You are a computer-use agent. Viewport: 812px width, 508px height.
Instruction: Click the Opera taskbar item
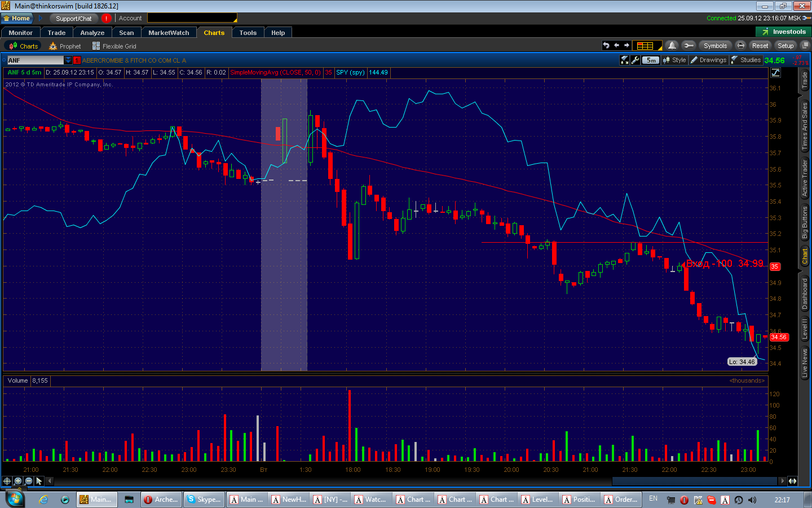[x=161, y=500]
